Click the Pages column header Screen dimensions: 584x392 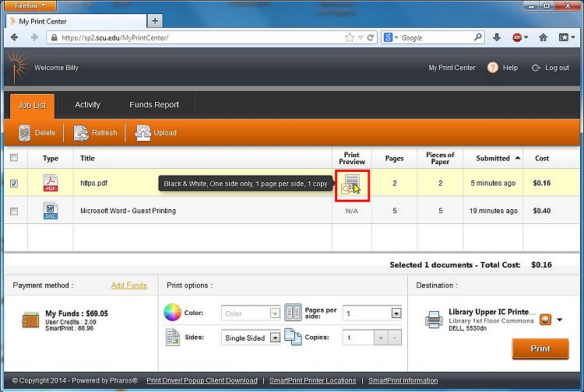point(395,158)
